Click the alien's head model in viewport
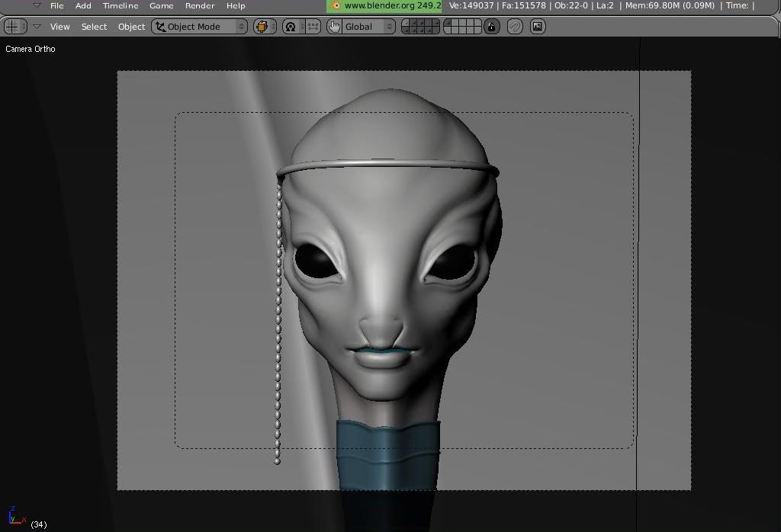The width and height of the screenshot is (781, 532). (x=389, y=229)
